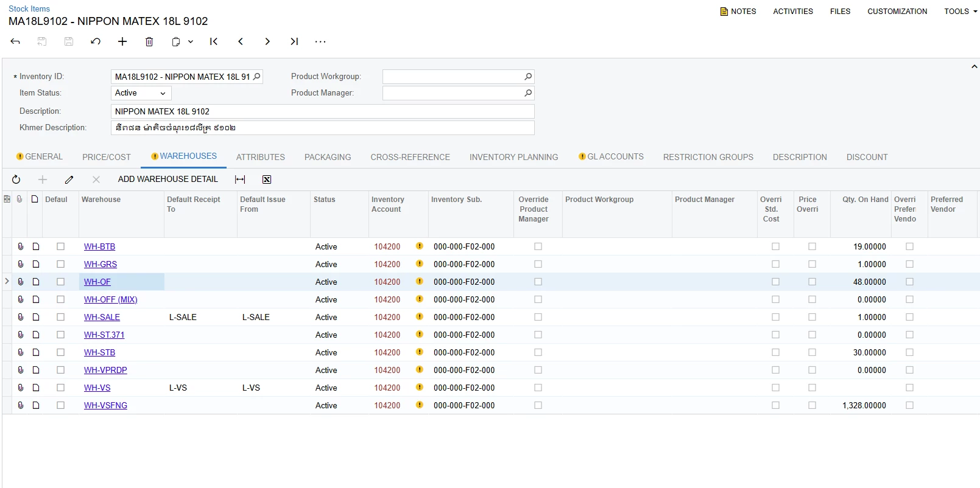Screen dimensions: 980x488
Task: Go to the previous record
Action: [241, 41]
